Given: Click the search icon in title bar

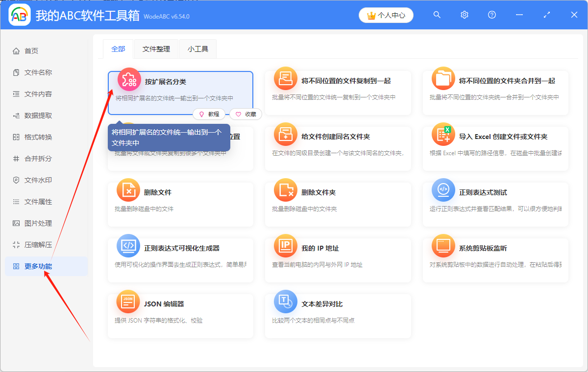Looking at the screenshot, I should (x=437, y=15).
